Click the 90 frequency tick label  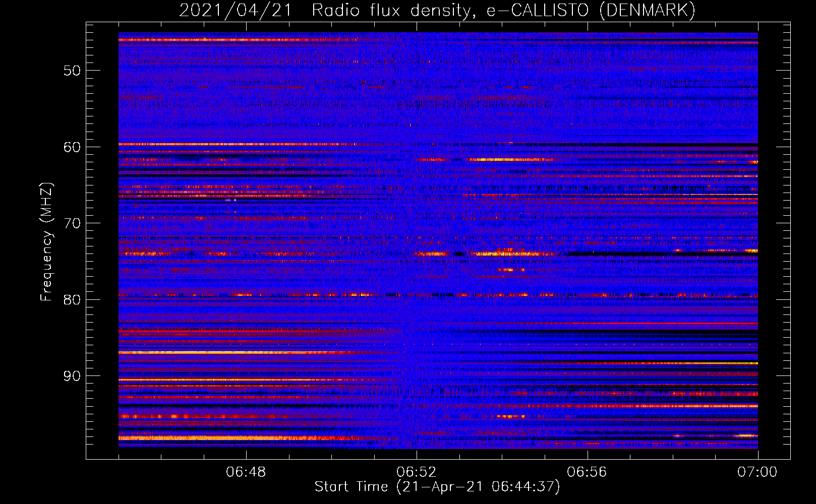72,376
